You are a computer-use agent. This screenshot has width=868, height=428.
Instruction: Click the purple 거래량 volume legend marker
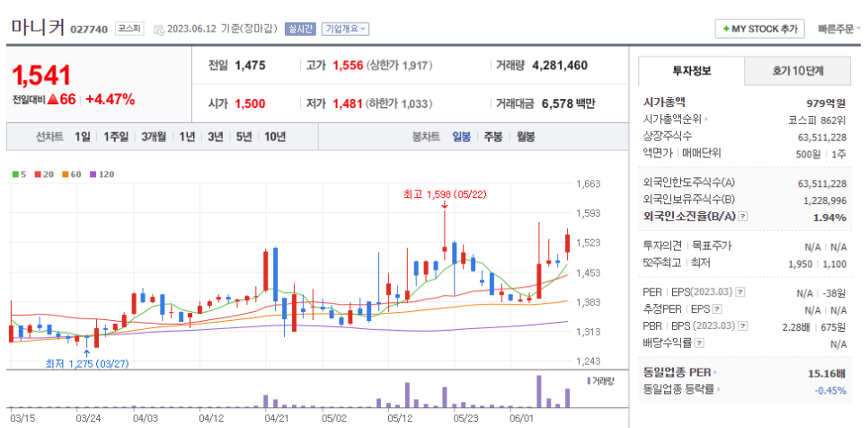[589, 380]
